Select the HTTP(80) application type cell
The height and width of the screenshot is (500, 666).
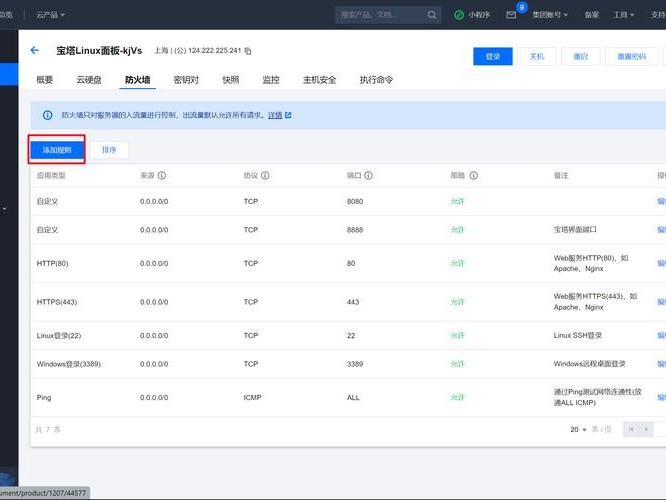[x=52, y=263]
